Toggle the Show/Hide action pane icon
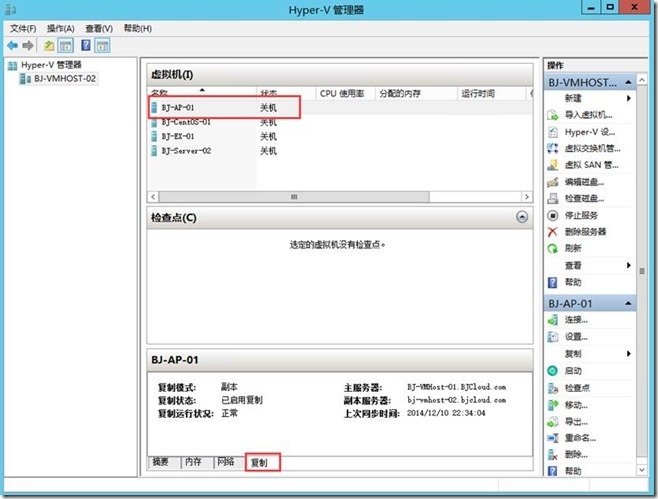The height and width of the screenshot is (499, 658). click(x=102, y=45)
